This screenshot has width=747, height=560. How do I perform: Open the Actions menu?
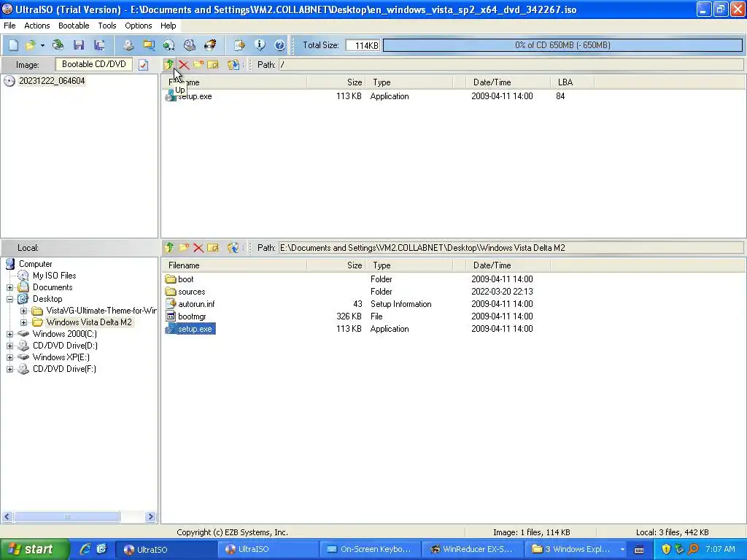(x=36, y=26)
